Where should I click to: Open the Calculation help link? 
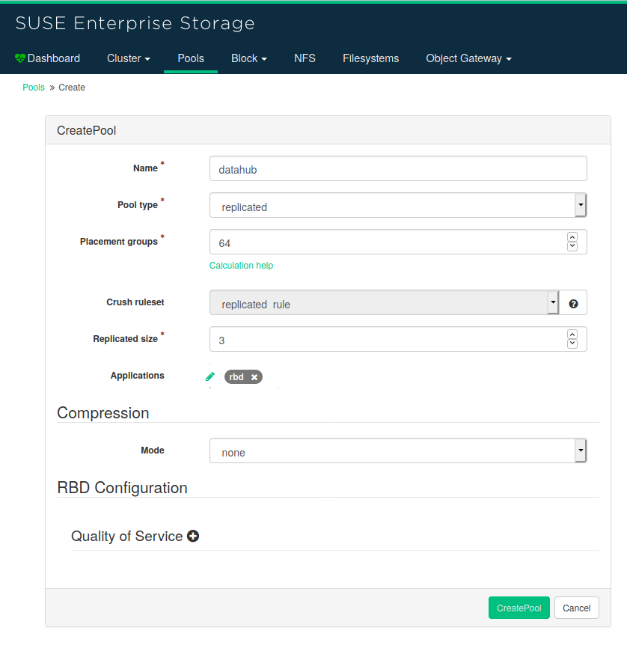pyautogui.click(x=241, y=266)
